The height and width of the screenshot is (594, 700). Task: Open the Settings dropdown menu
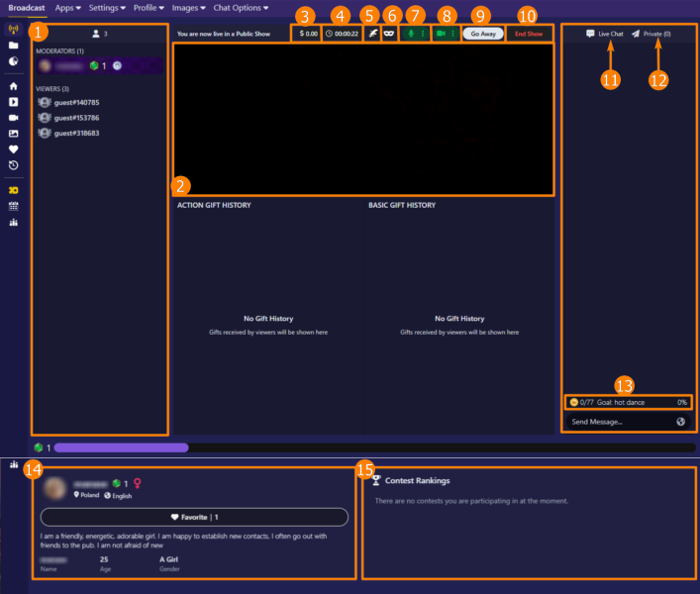[x=107, y=7]
